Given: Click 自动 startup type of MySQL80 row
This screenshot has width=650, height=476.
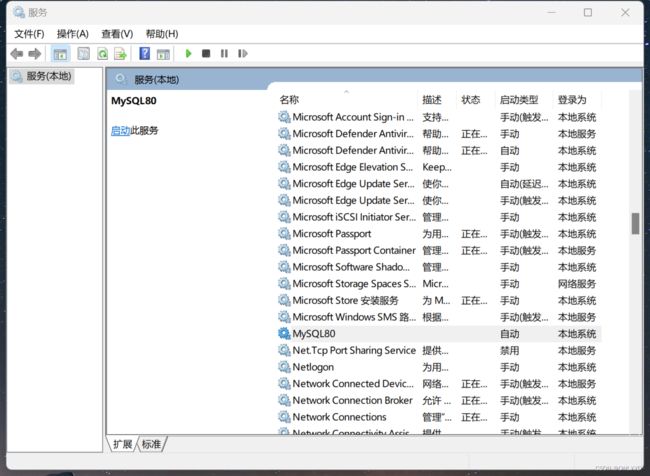Looking at the screenshot, I should 509,334.
